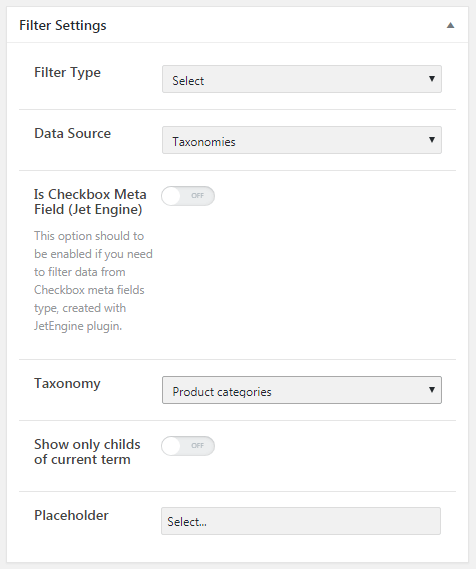Click the Show only childs label
This screenshot has height=569, width=476.
point(87,452)
